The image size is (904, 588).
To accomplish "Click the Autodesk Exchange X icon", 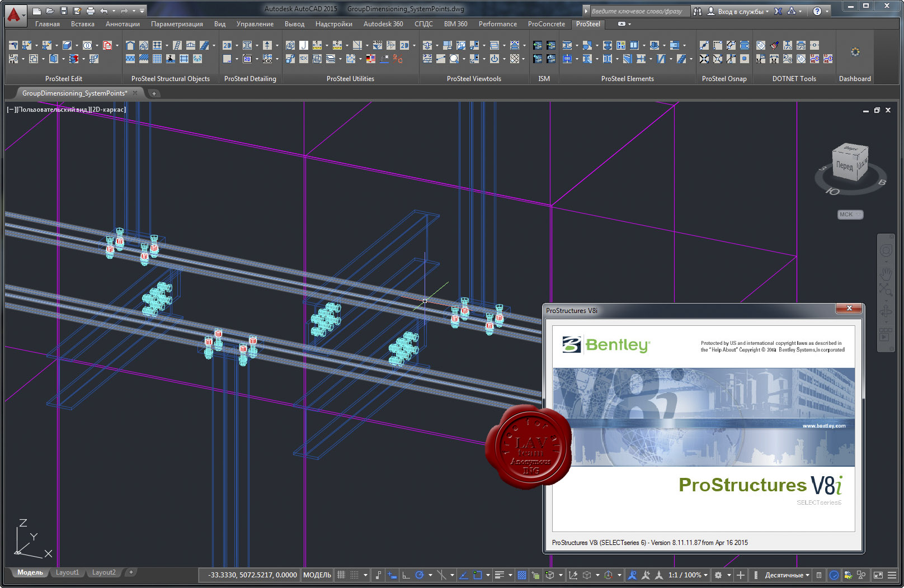I will pyautogui.click(x=778, y=11).
